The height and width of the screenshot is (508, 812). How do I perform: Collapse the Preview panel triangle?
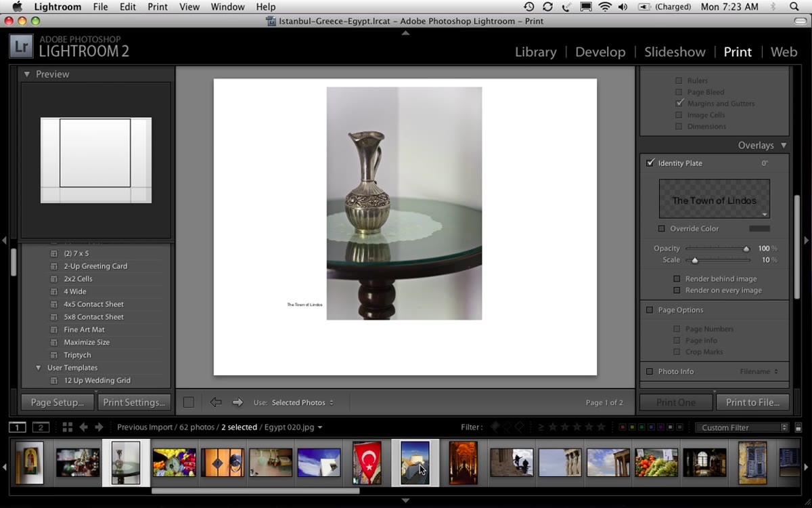click(27, 75)
